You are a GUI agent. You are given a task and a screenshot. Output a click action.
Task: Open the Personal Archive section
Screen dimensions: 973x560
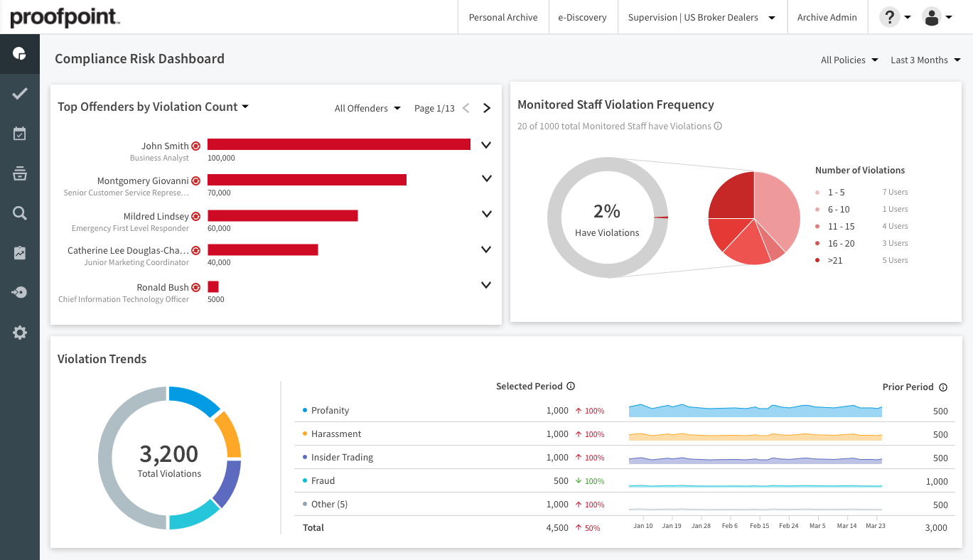pyautogui.click(x=503, y=17)
